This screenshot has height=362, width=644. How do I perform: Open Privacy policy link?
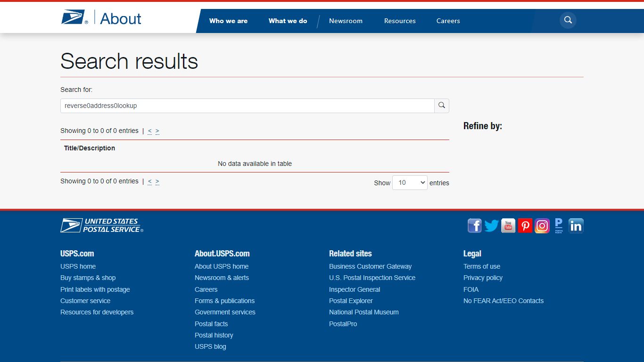coord(483,278)
